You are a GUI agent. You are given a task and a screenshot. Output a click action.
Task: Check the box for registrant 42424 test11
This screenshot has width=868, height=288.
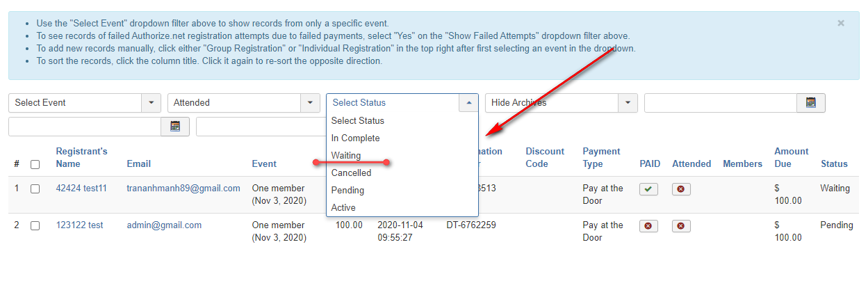point(35,189)
